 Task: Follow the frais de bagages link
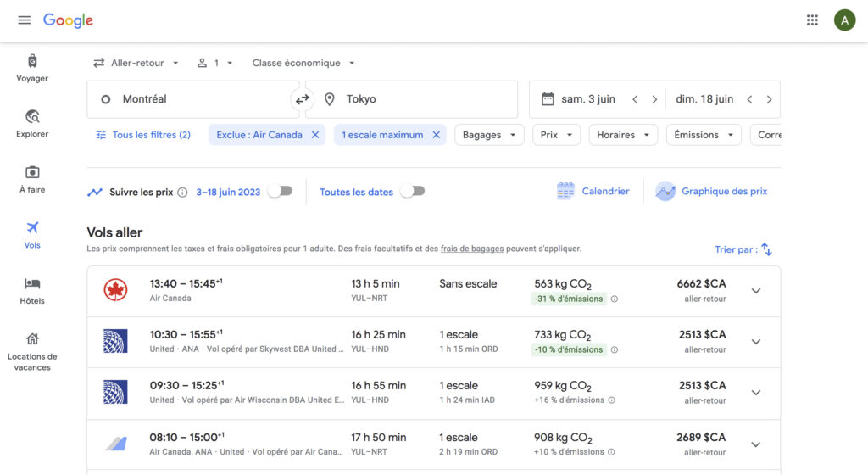pos(471,249)
